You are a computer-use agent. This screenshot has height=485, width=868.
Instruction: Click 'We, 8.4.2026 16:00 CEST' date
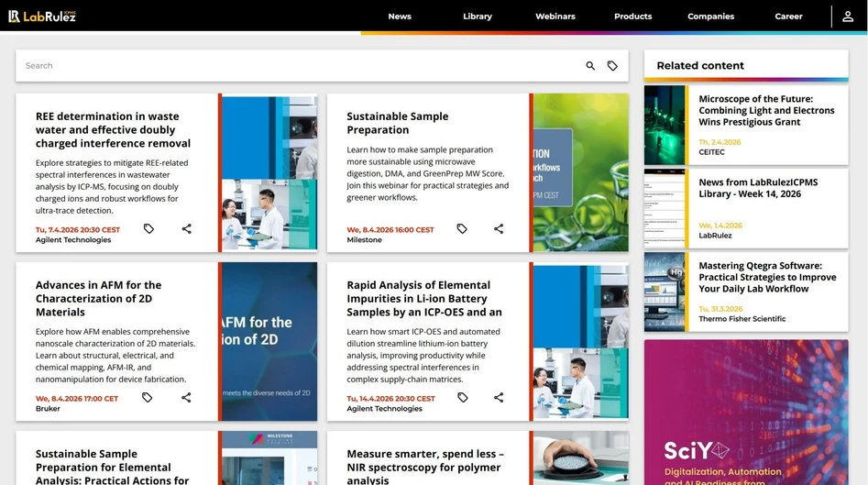(x=390, y=230)
